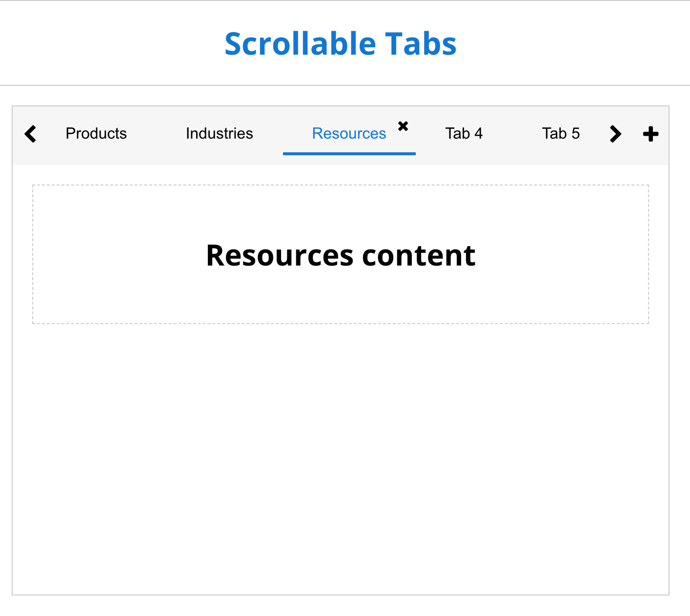This screenshot has height=616, width=690.
Task: Click the dashed border of the content panel
Action: coord(341,185)
